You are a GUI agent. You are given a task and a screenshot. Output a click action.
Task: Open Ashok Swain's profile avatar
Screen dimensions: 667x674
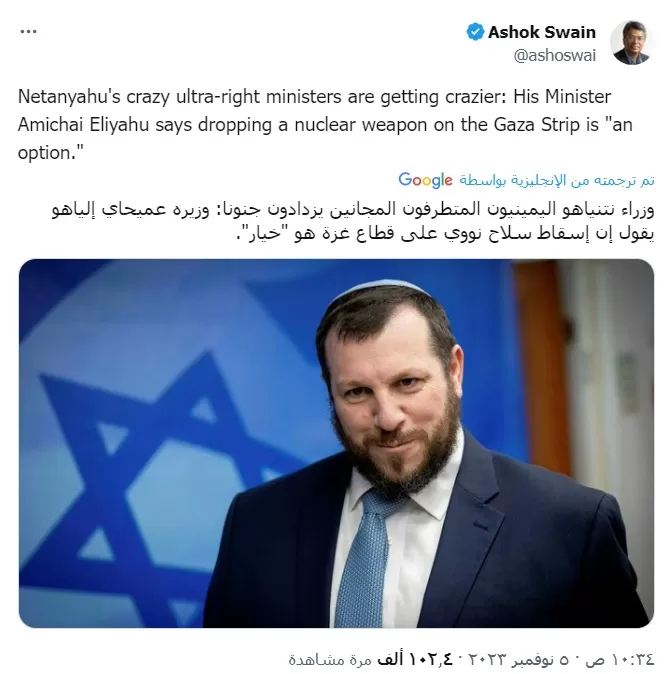point(631,43)
